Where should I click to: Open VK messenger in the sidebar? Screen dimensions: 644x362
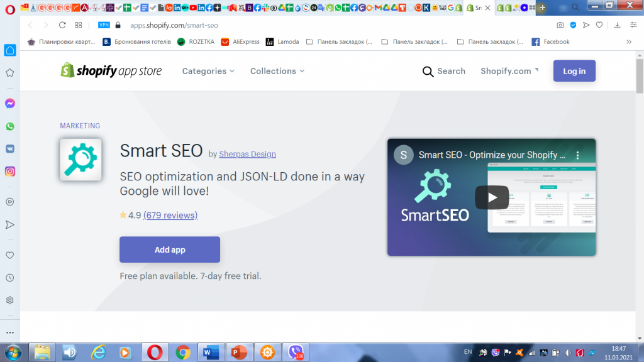[10, 148]
